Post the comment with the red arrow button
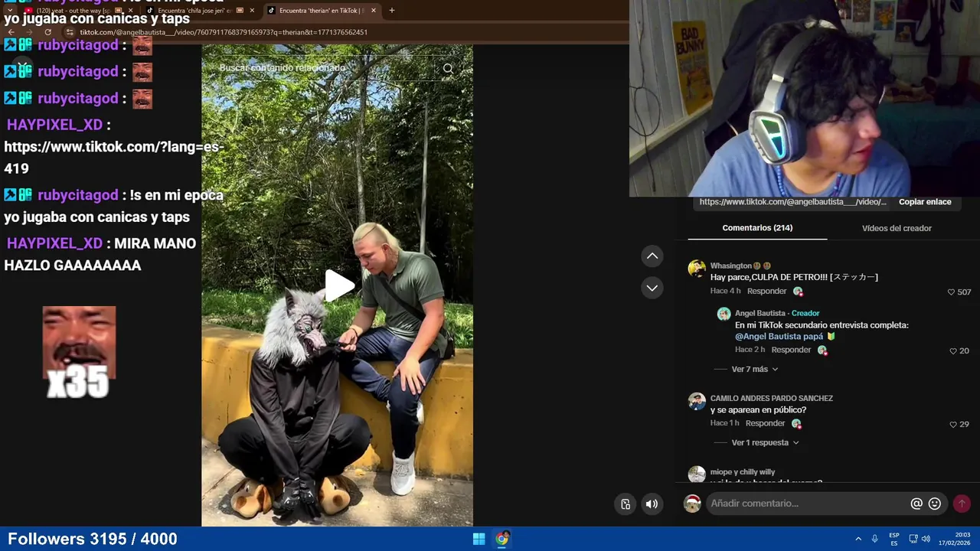The image size is (980, 551). [962, 504]
